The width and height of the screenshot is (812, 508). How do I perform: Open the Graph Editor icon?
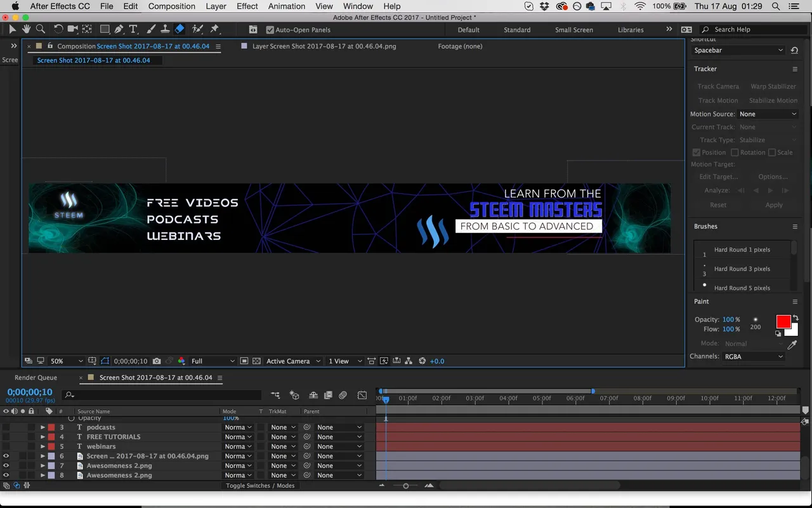(x=362, y=395)
